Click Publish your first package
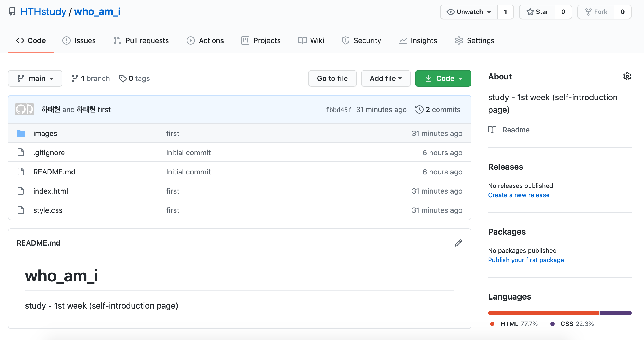644x340 pixels. point(526,260)
